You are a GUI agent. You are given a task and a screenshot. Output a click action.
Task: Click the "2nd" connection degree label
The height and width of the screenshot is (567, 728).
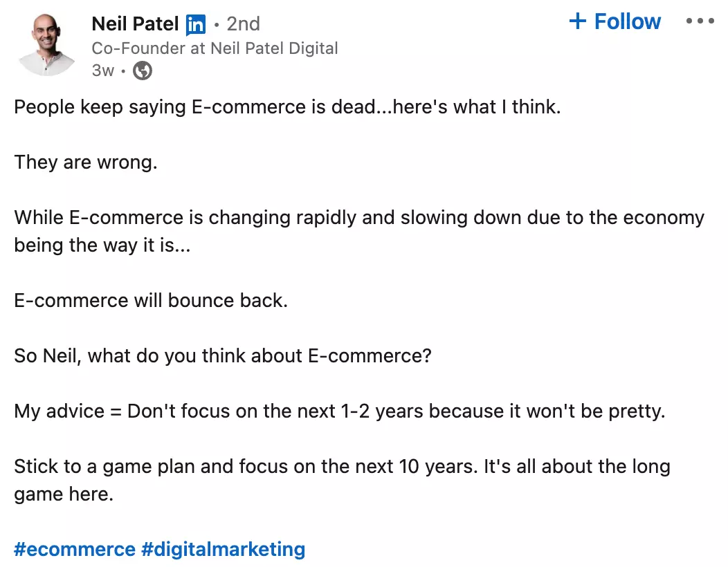(244, 24)
